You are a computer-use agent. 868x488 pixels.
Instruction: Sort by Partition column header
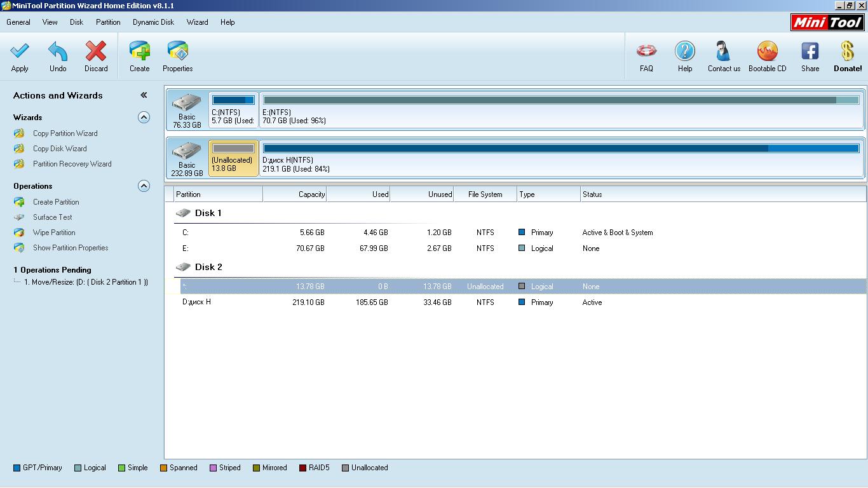218,194
